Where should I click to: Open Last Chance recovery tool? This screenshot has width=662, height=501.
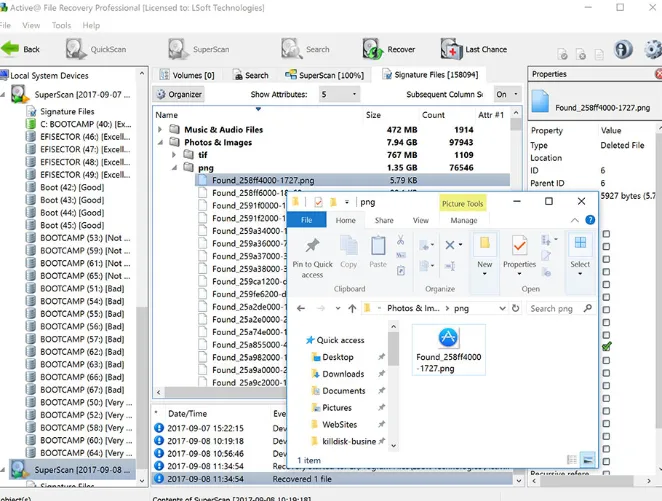(x=474, y=49)
